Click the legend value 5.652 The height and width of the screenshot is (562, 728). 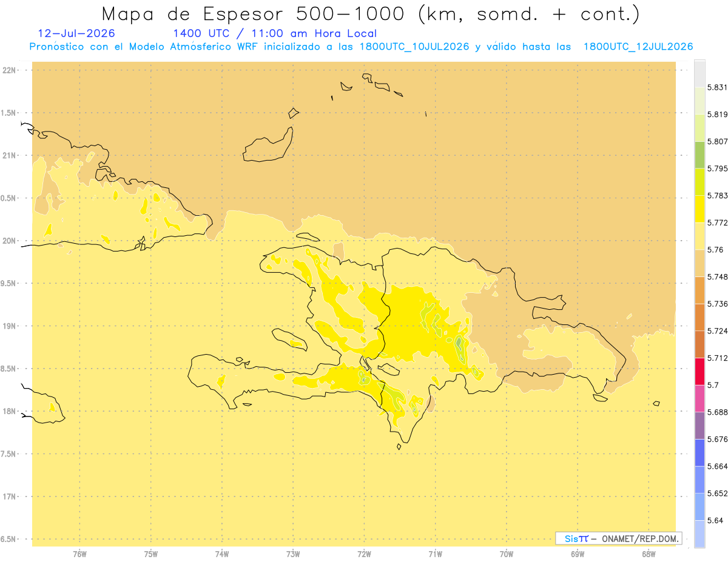coord(717,493)
